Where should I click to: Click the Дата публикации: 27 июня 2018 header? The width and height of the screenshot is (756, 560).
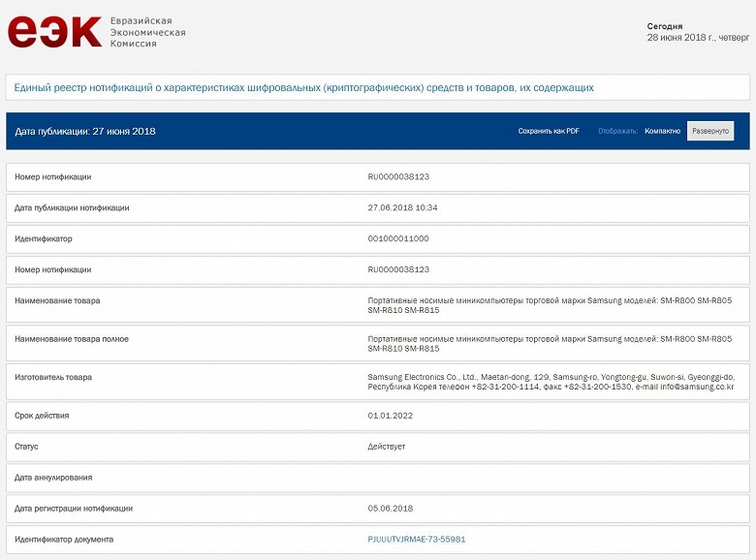pos(85,131)
